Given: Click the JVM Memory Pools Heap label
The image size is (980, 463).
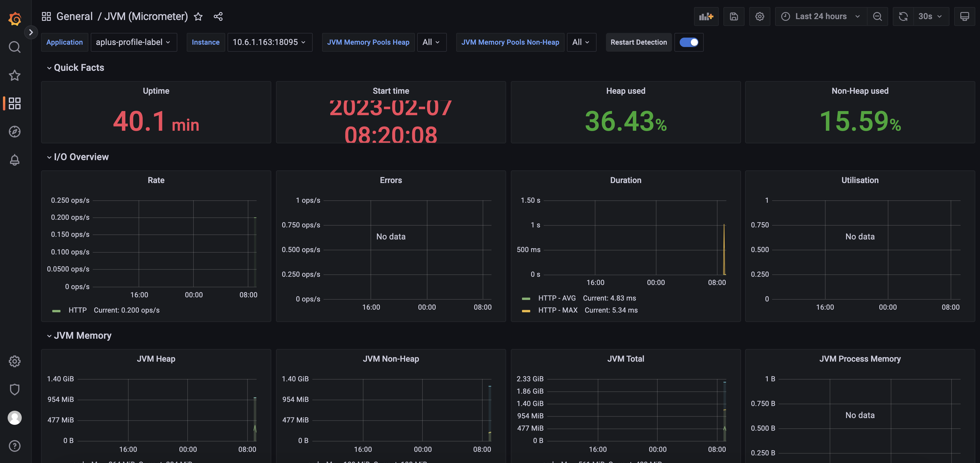Looking at the screenshot, I should coord(368,42).
